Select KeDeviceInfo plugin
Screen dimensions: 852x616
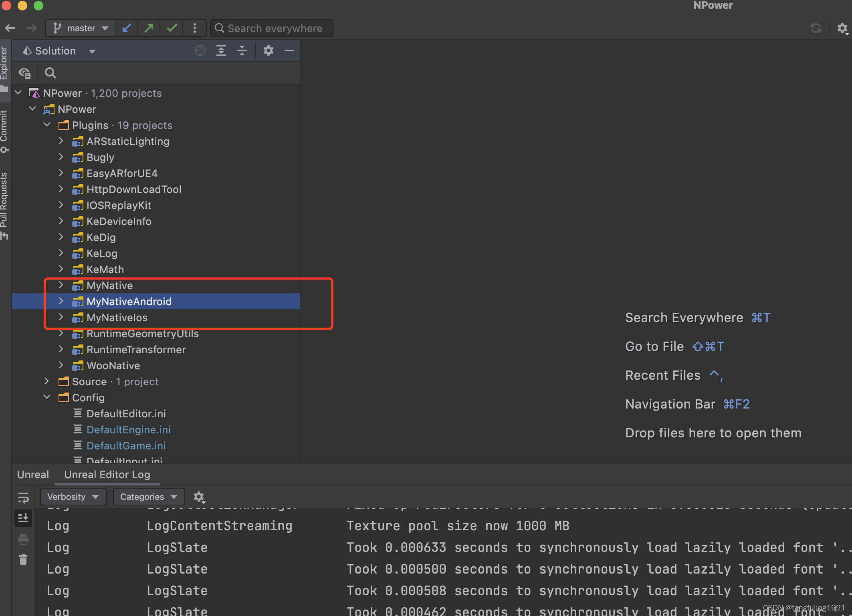pos(119,221)
